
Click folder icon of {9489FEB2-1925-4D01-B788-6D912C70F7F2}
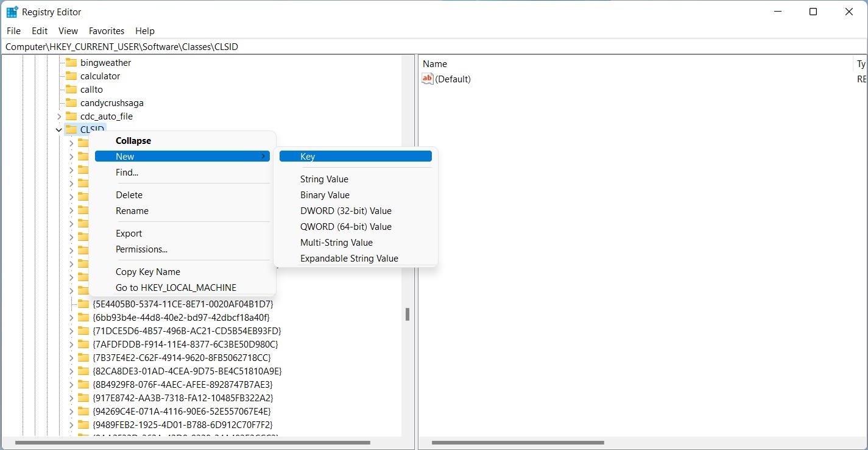pos(83,424)
